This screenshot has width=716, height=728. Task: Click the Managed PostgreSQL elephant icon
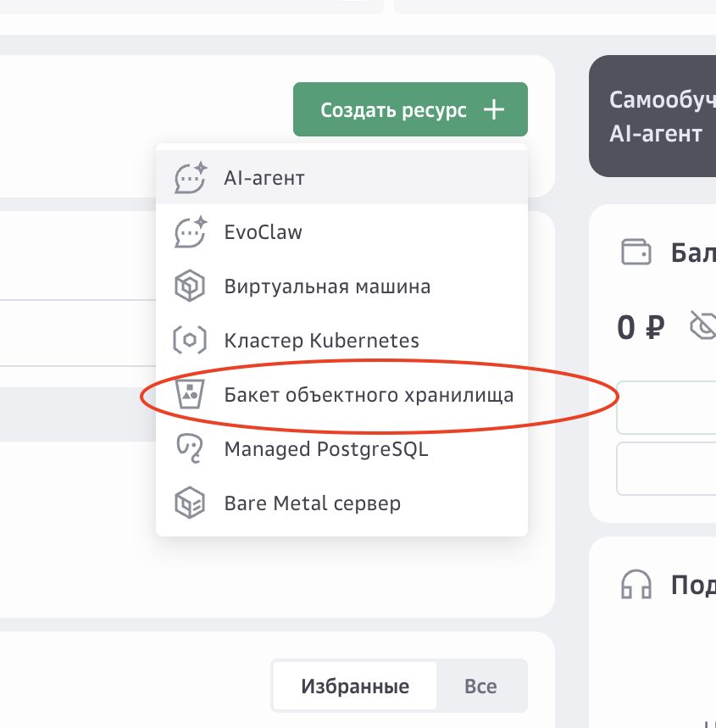coord(190,448)
